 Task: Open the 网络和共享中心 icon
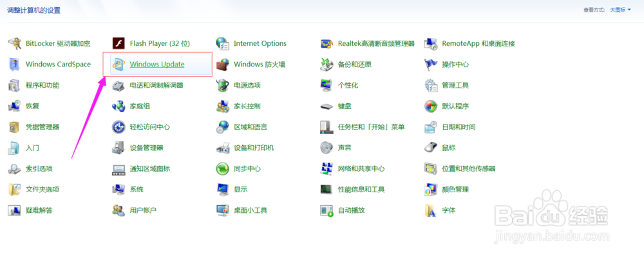pos(327,169)
